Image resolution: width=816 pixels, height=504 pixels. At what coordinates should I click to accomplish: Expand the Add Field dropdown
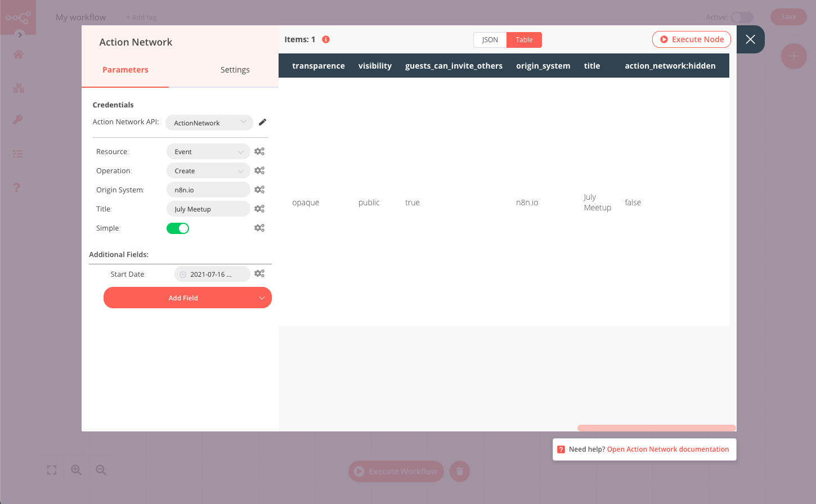tap(187, 297)
